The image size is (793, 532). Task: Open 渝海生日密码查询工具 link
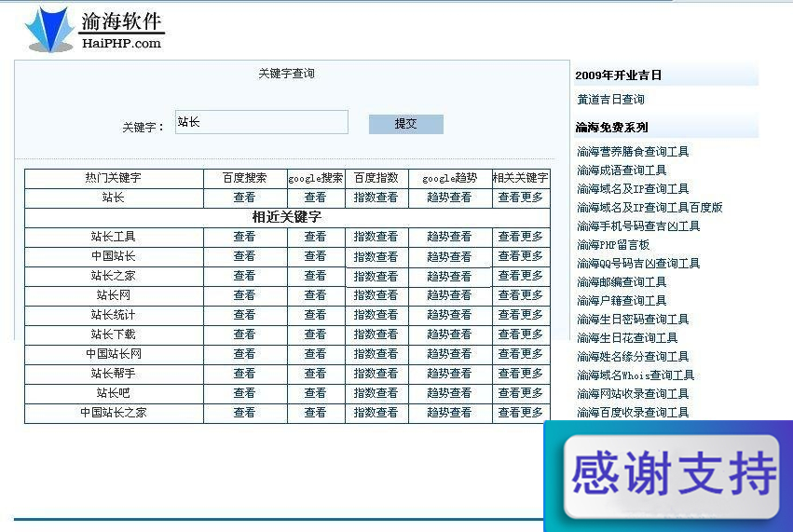click(x=633, y=319)
